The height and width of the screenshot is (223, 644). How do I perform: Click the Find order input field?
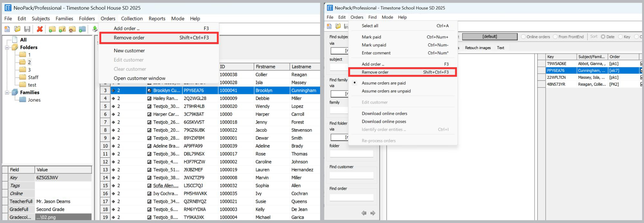351,197
